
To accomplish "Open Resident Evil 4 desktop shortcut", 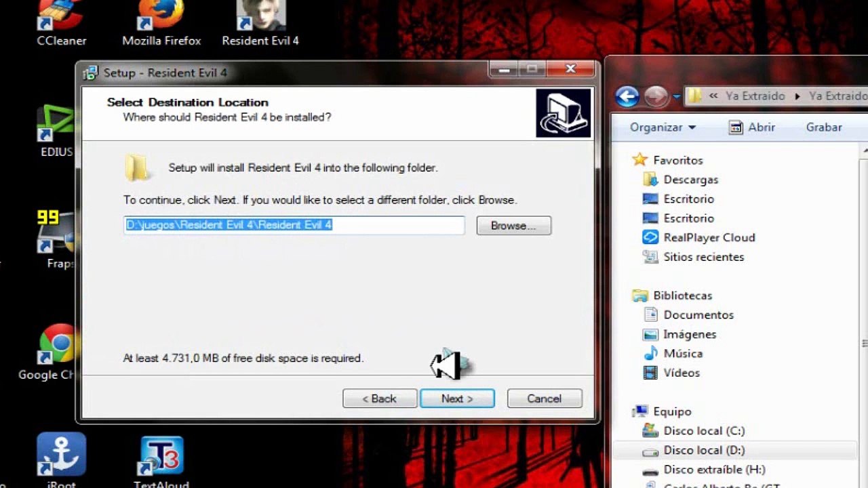I will (x=260, y=24).
